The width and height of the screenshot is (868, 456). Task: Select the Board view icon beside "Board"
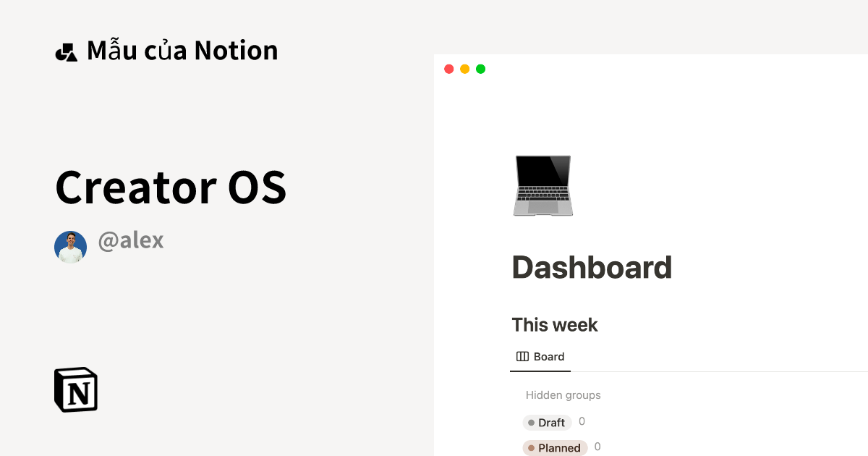[x=522, y=356]
